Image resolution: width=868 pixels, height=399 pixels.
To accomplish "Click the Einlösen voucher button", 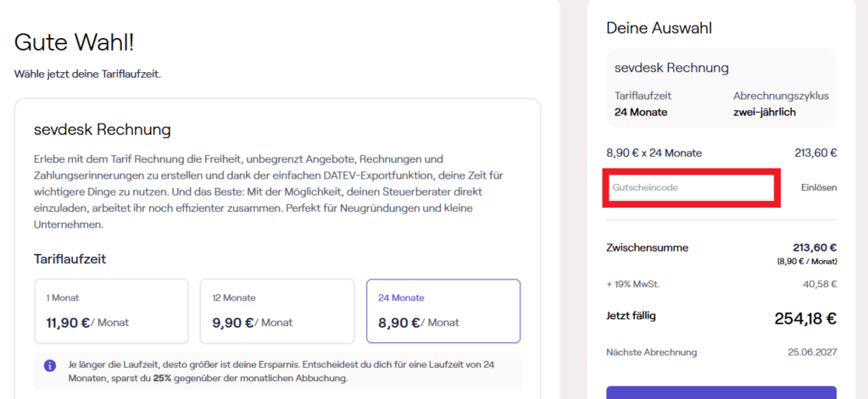I will point(819,187).
